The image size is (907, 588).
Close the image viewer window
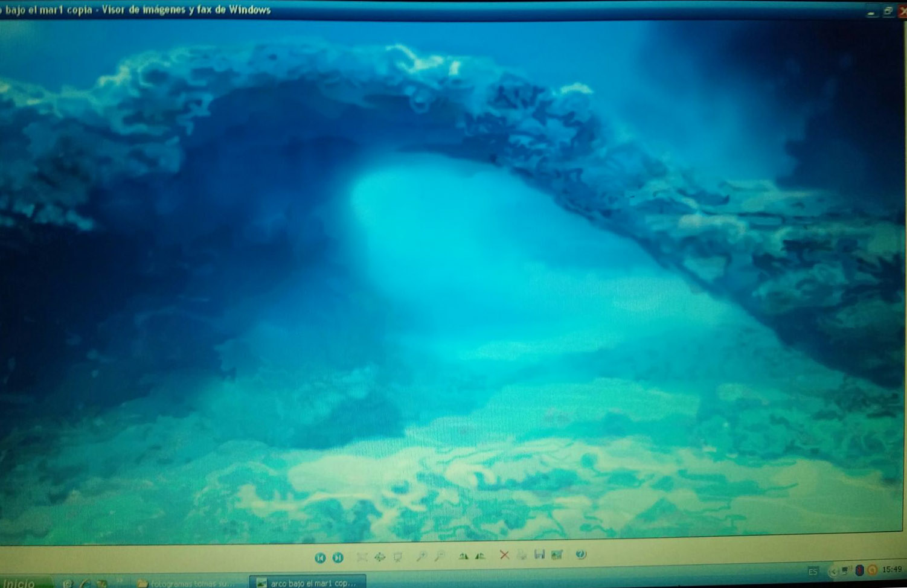(903, 11)
